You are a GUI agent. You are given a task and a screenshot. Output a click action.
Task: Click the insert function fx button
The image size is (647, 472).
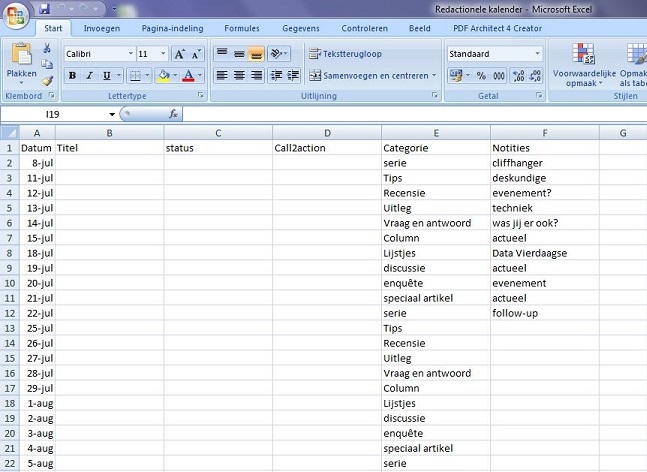[x=173, y=114]
